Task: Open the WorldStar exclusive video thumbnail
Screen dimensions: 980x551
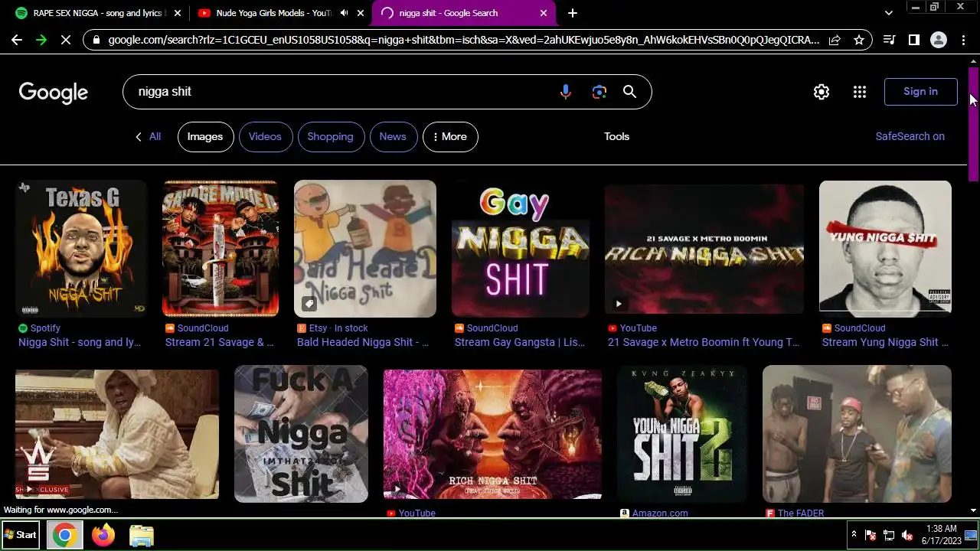Action: pos(117,434)
